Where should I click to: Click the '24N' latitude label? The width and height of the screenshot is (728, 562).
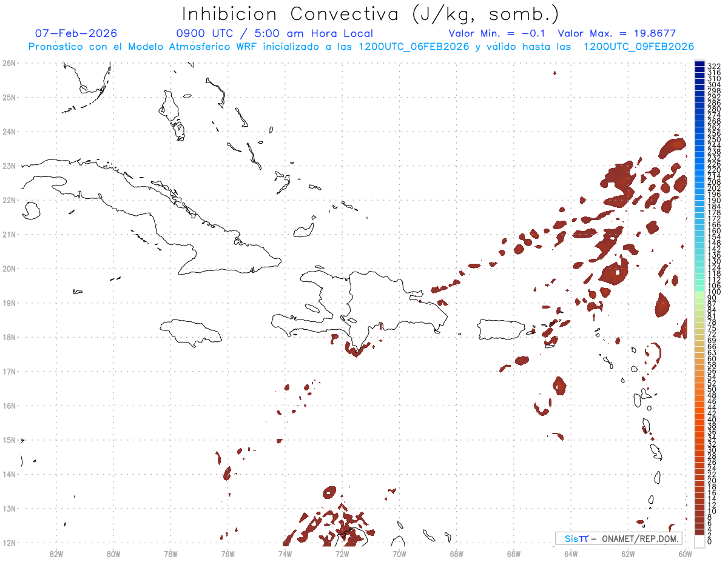8,132
